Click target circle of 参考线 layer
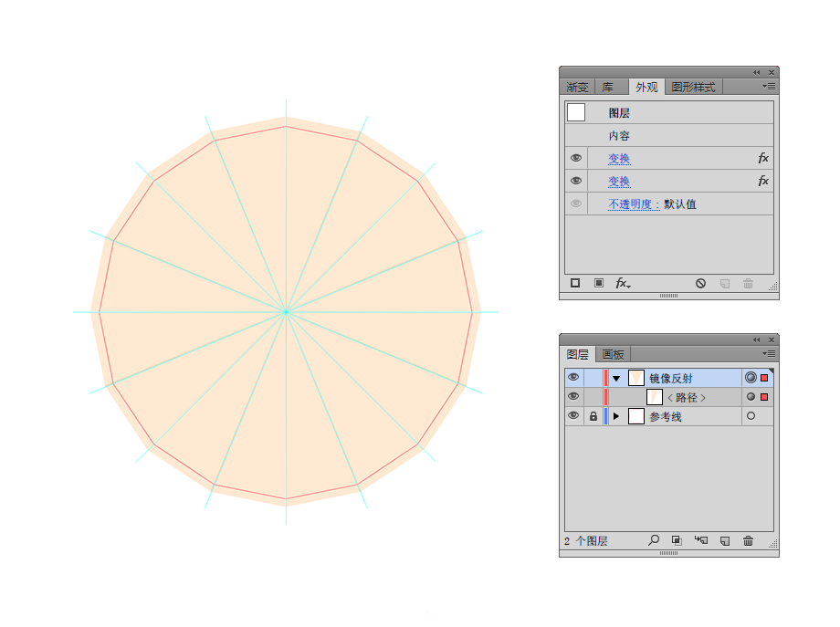The width and height of the screenshot is (840, 627). click(751, 416)
